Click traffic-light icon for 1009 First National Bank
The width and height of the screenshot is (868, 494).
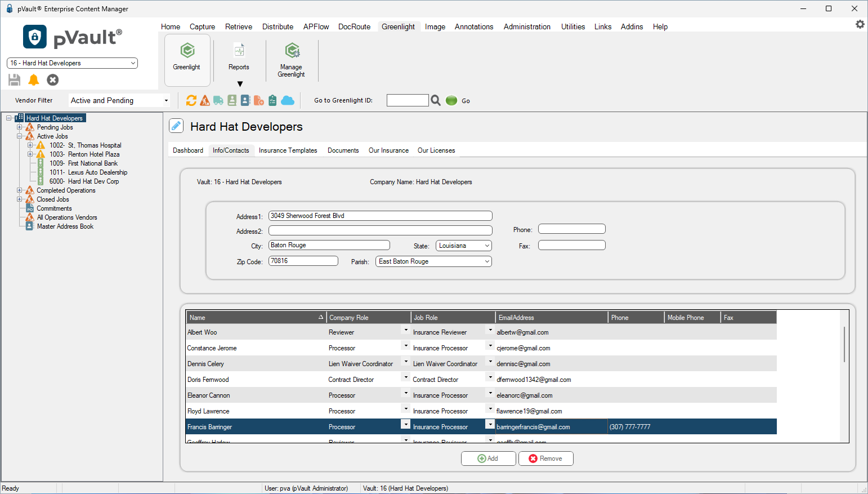click(x=41, y=163)
